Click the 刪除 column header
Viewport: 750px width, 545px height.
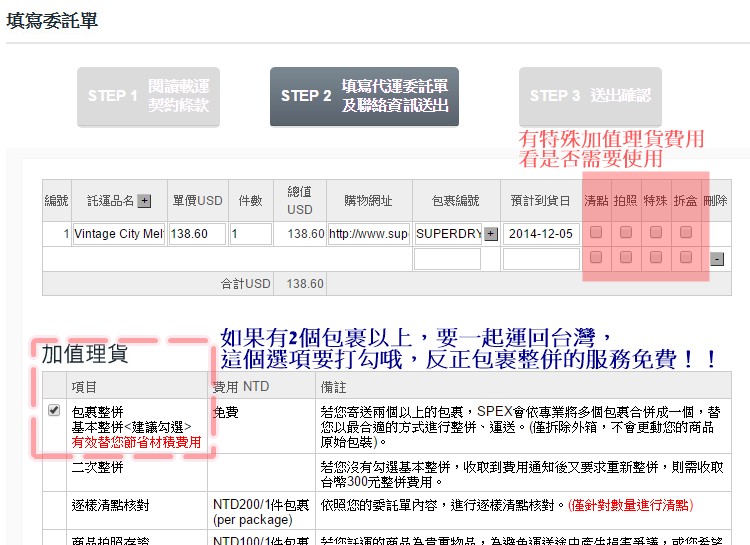(x=716, y=201)
